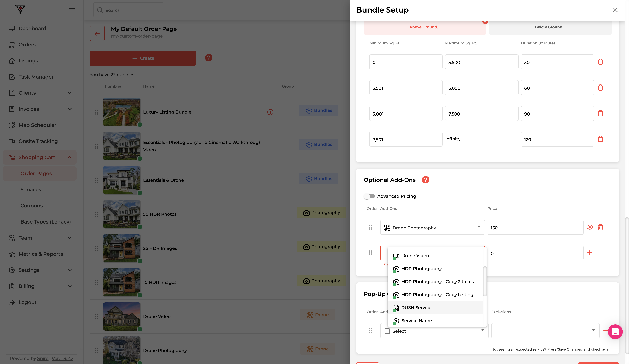The image size is (629, 364).
Task: Toggle Advanced Pricing switch
Action: tap(369, 196)
